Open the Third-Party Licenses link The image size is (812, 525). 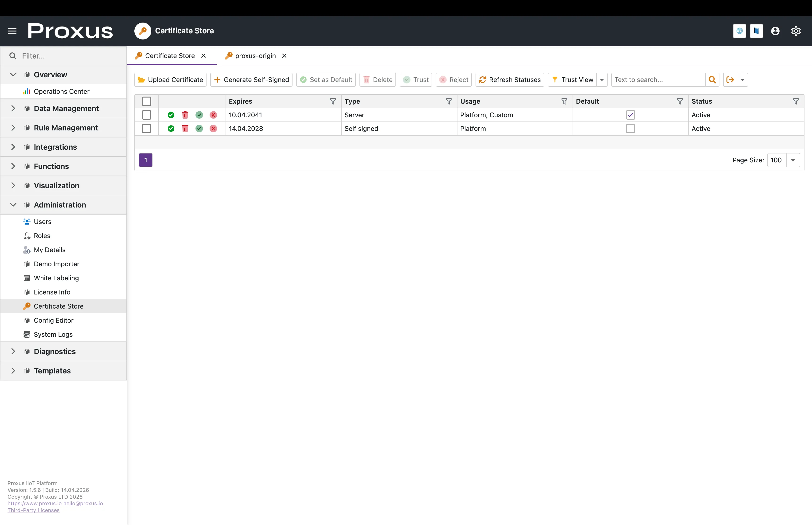click(x=33, y=510)
